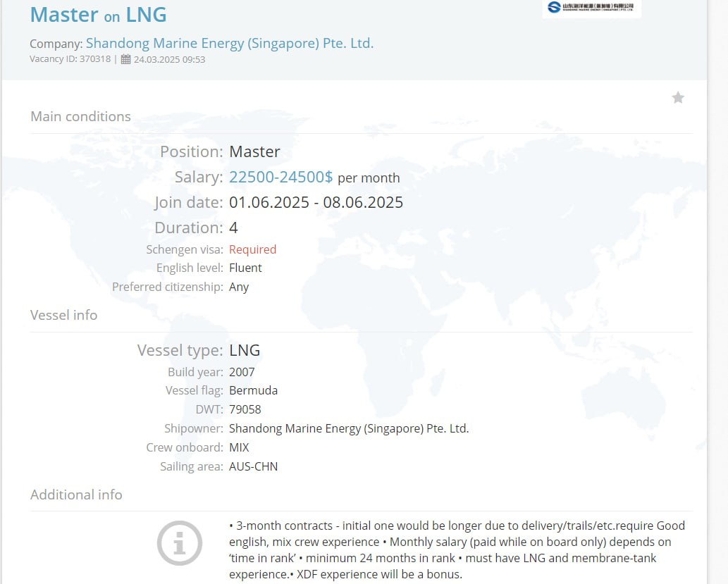The height and width of the screenshot is (584, 728).
Task: Click the 'Additional info' section heading
Action: coord(76,495)
